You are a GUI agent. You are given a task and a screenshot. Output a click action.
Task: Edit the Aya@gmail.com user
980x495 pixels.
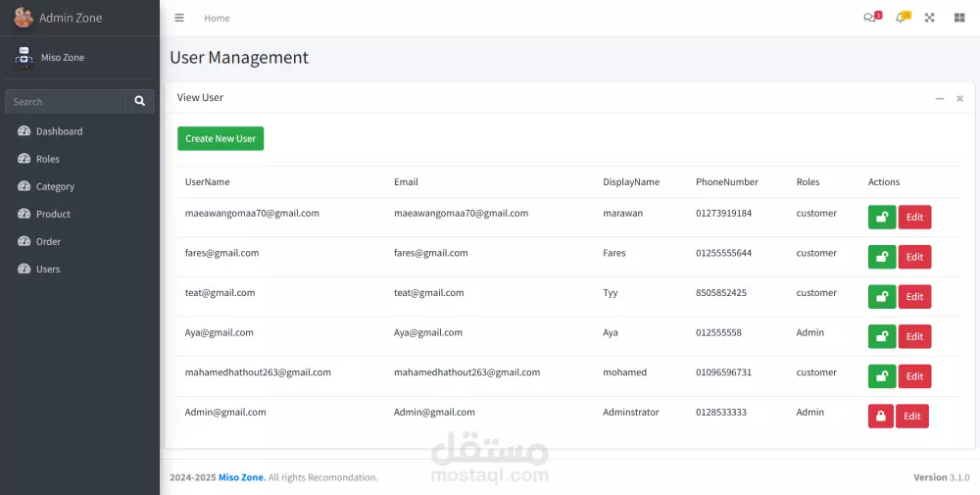click(x=915, y=336)
